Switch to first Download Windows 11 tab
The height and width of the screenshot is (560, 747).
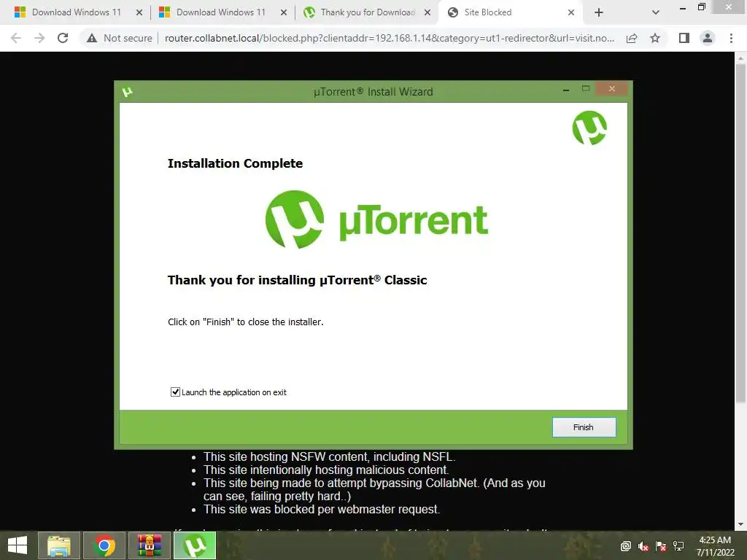(76, 12)
